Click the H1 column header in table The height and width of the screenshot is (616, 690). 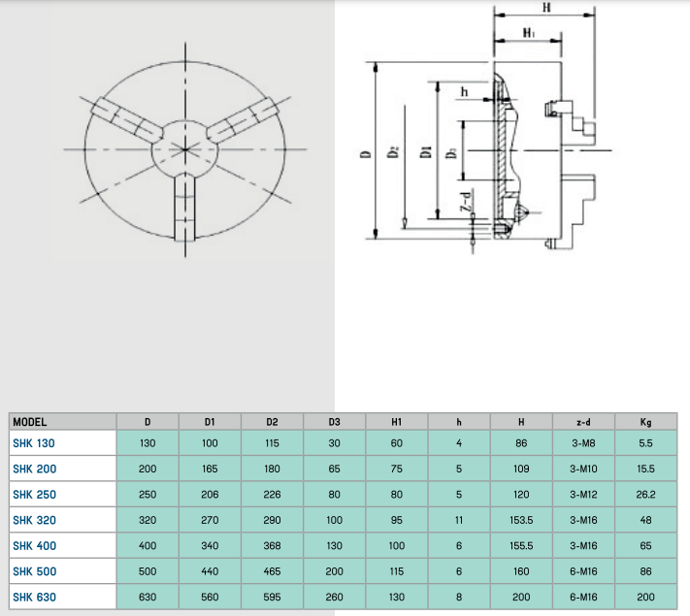397,422
